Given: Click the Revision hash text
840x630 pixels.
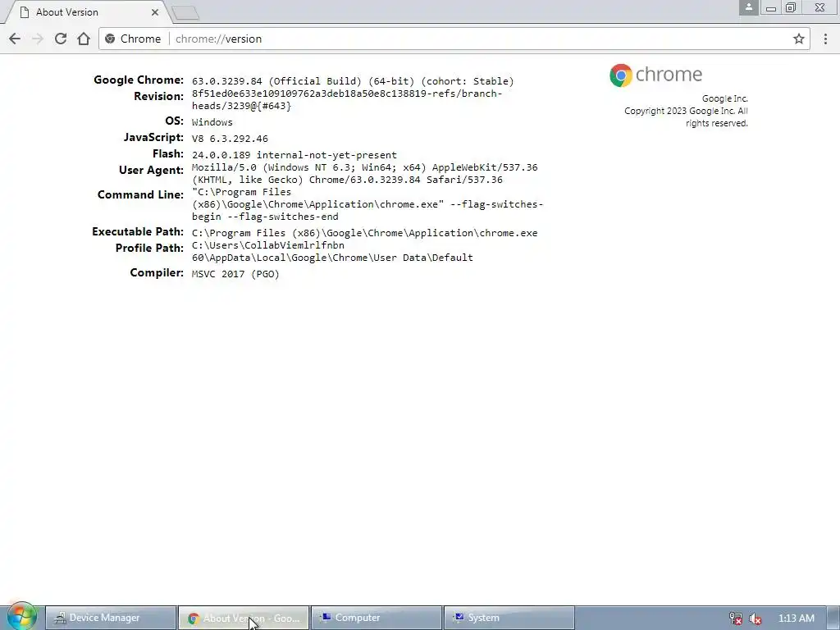Looking at the screenshot, I should [347, 99].
